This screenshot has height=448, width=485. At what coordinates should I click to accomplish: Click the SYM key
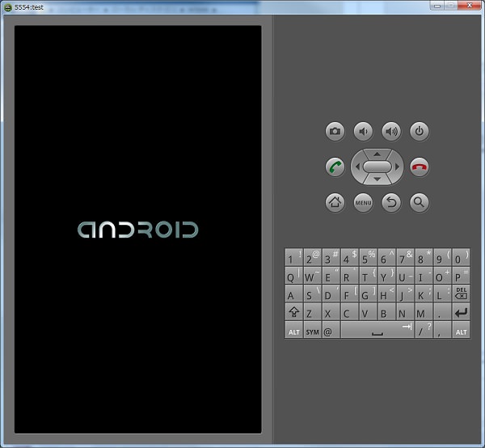point(312,330)
